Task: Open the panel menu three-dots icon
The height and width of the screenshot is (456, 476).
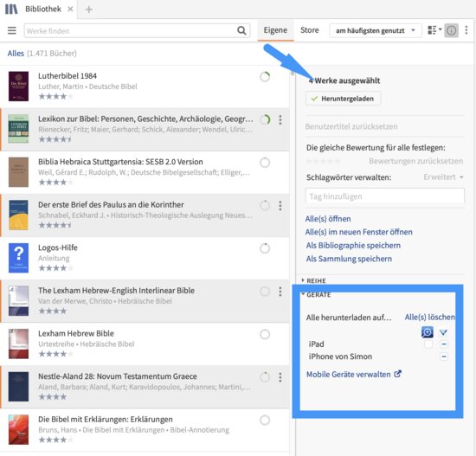Action: click(466, 30)
